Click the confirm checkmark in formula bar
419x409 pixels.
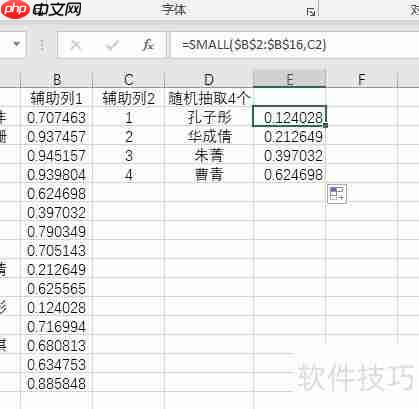coord(112,45)
